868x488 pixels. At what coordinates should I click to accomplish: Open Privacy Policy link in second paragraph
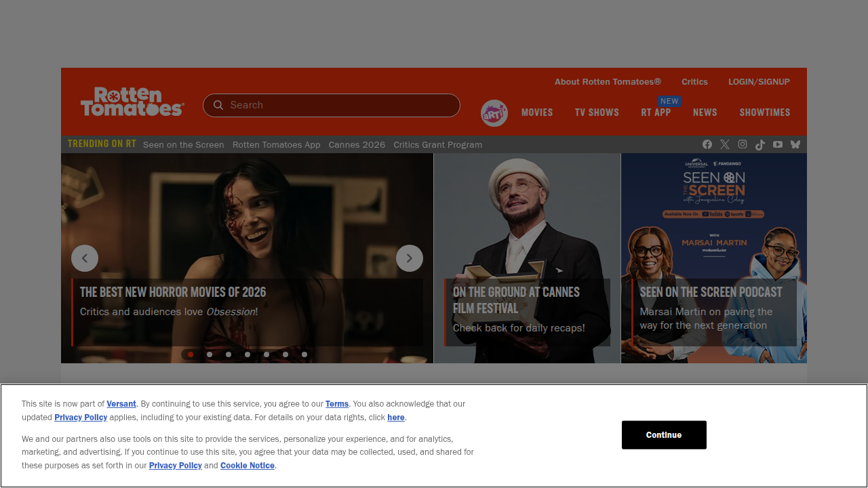point(176,466)
